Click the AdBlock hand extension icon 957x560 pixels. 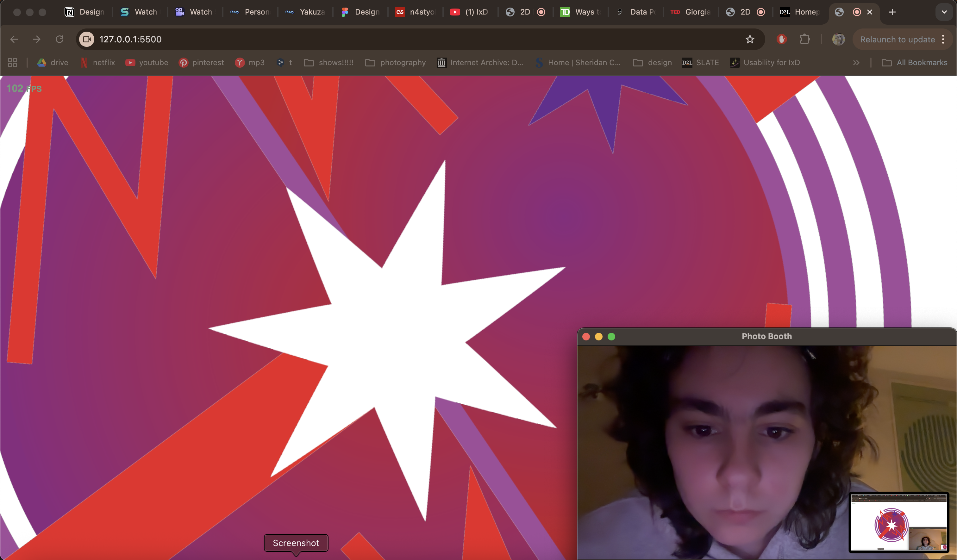pyautogui.click(x=781, y=39)
